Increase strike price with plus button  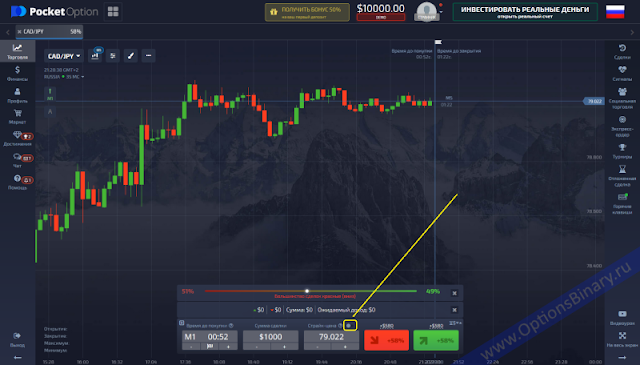(345, 347)
